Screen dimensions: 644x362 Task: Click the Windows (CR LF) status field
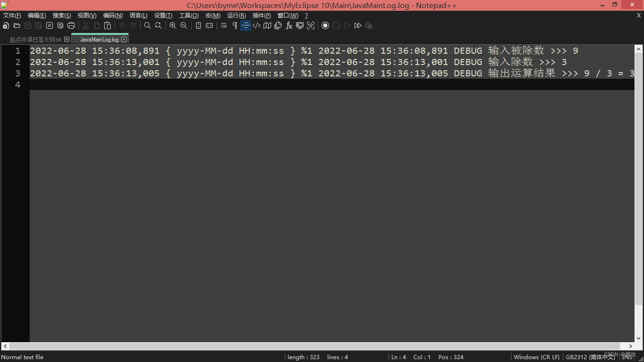pos(537,357)
